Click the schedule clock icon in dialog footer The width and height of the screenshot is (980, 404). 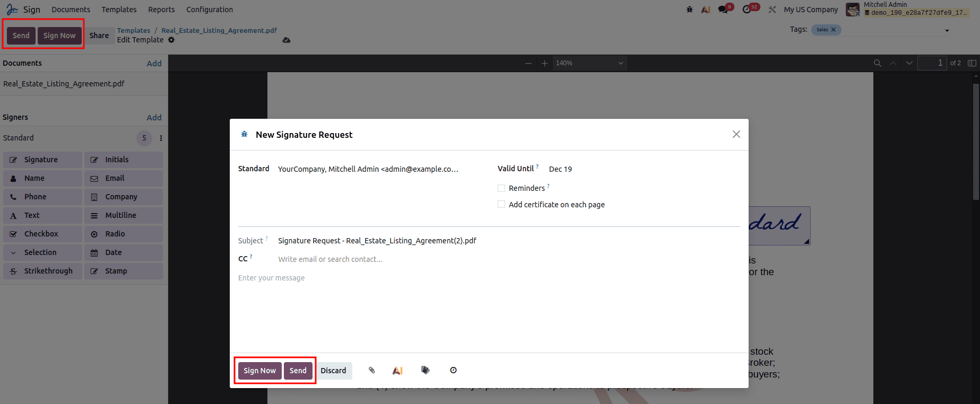pos(453,370)
